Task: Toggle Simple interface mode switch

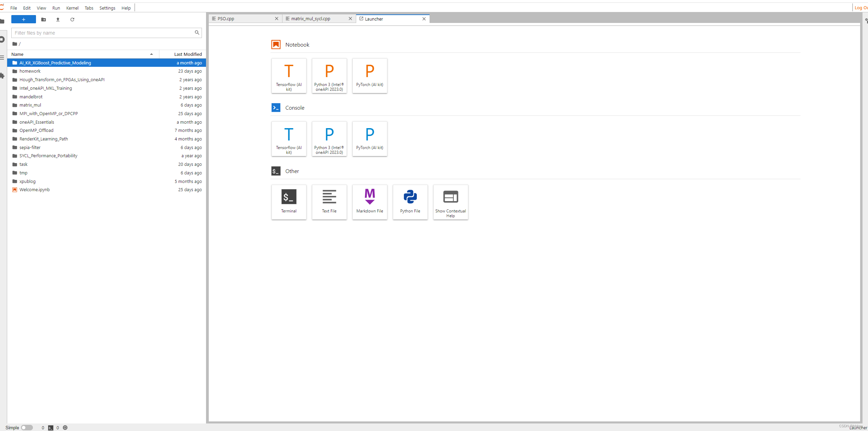Action: coord(26,428)
